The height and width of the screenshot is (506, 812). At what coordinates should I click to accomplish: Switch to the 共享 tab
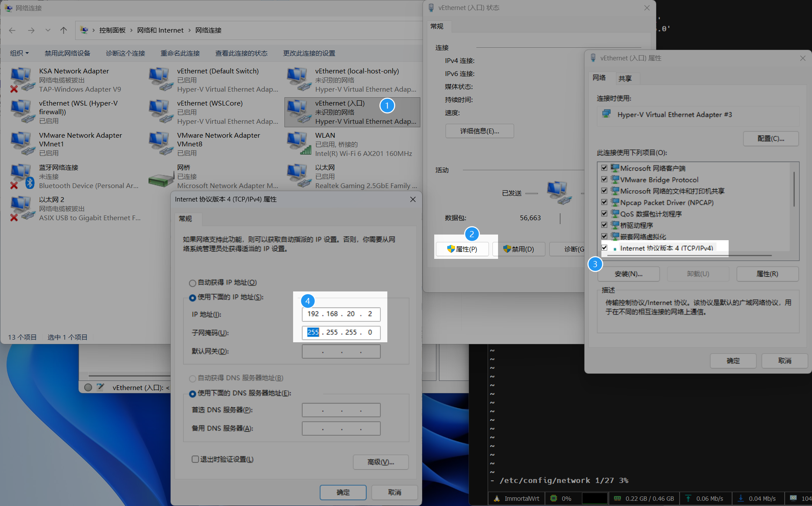[x=625, y=78]
